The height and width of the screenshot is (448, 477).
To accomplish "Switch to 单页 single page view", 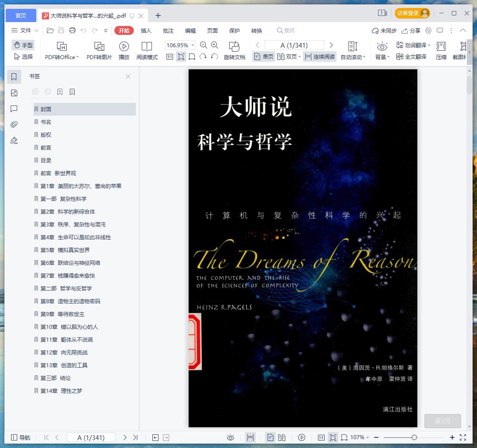I will 264,57.
